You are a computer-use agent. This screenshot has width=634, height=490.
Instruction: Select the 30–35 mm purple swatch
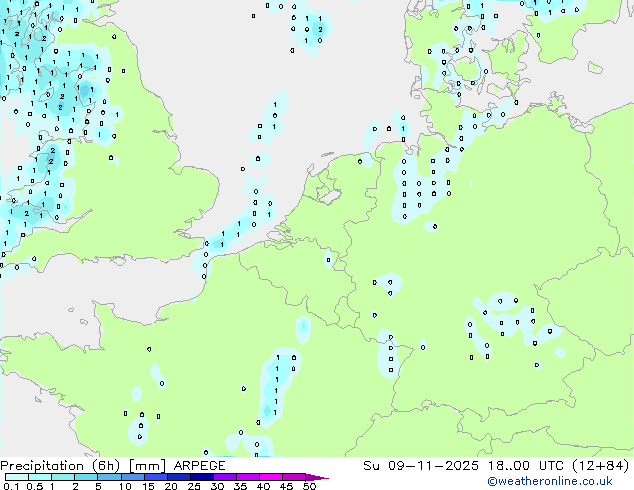[x=224, y=477]
